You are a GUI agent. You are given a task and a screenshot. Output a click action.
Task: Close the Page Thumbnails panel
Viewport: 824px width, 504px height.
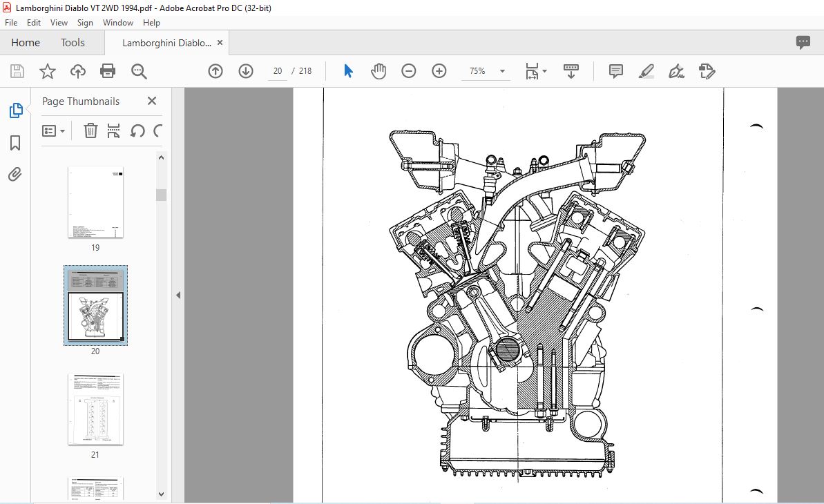[x=152, y=101]
